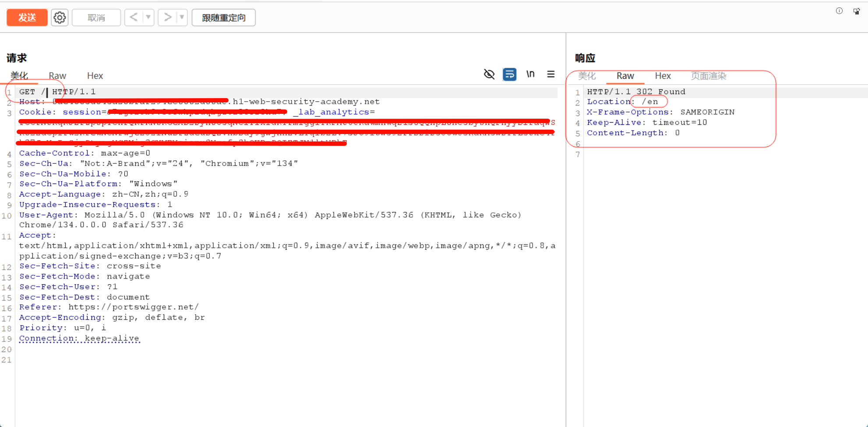Click the GET / HTTP/1.1 request line
Screen dimensions: 868x427
pyautogui.click(x=57, y=92)
